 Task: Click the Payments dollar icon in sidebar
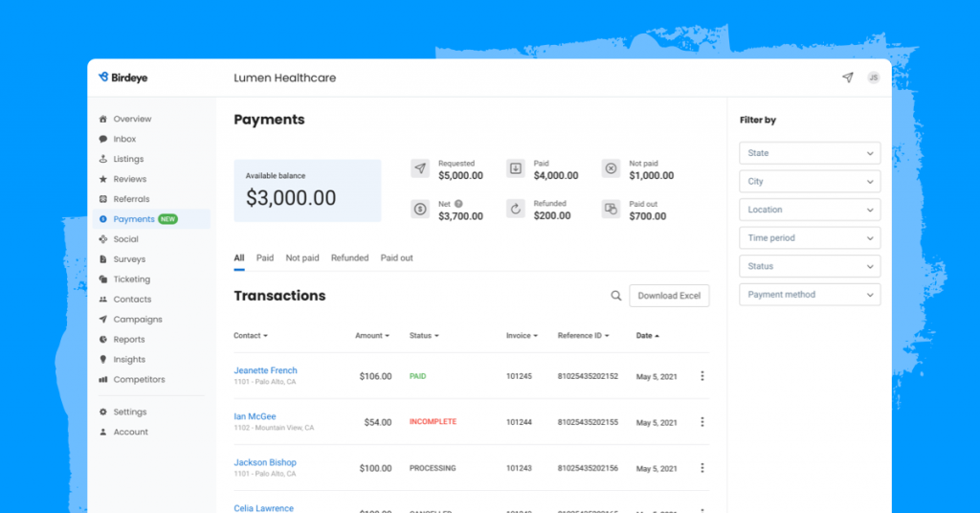(103, 219)
